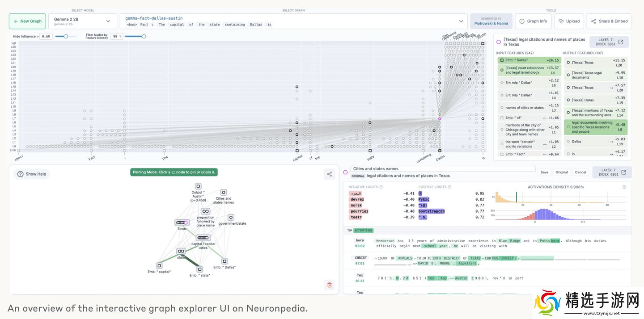The width and height of the screenshot is (644, 319).
Task: Click the red trash delete icon
Action: [x=329, y=285]
